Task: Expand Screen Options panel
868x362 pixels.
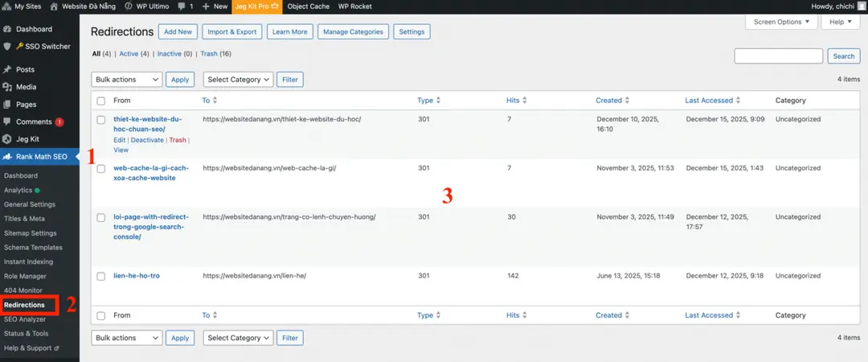Action: [782, 22]
